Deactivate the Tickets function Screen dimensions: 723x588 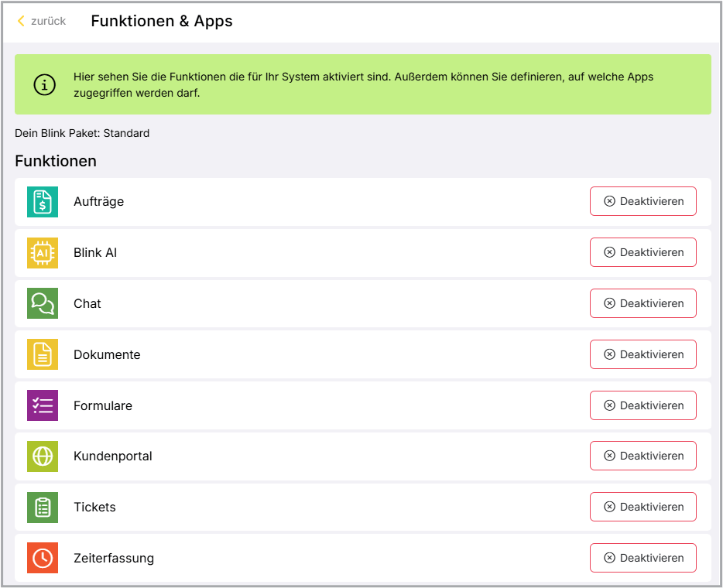click(x=643, y=507)
